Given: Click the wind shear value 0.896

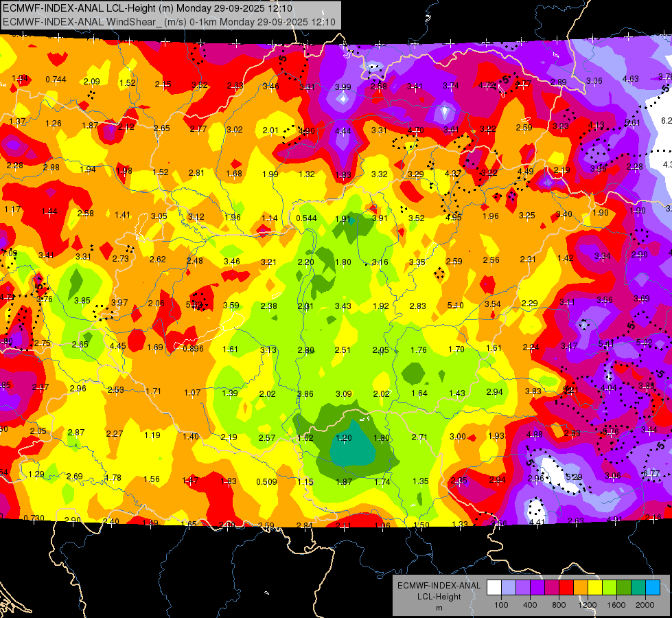Looking at the screenshot, I should tap(194, 349).
